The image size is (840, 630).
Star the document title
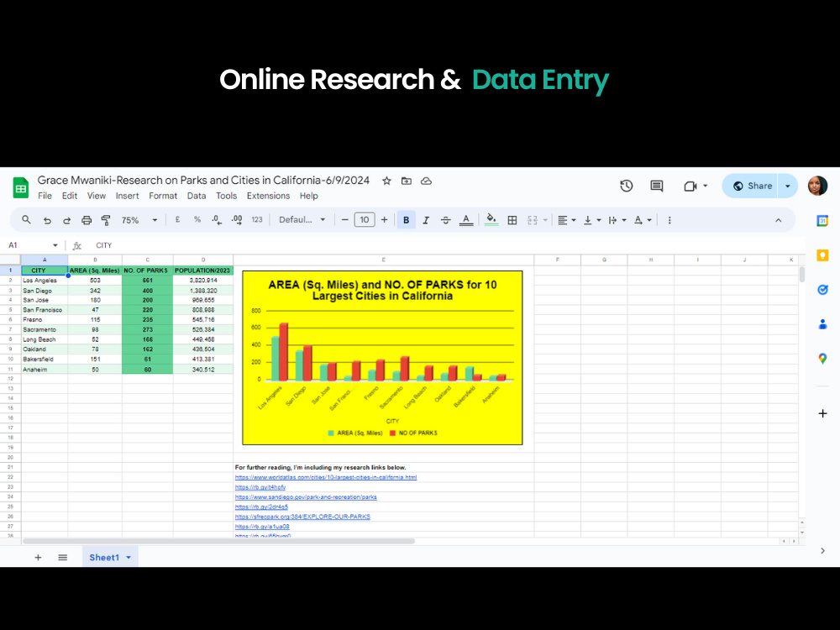pyautogui.click(x=386, y=181)
